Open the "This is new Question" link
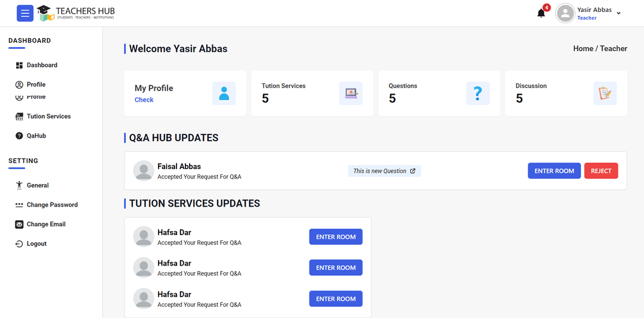The image size is (644, 318). (x=384, y=171)
